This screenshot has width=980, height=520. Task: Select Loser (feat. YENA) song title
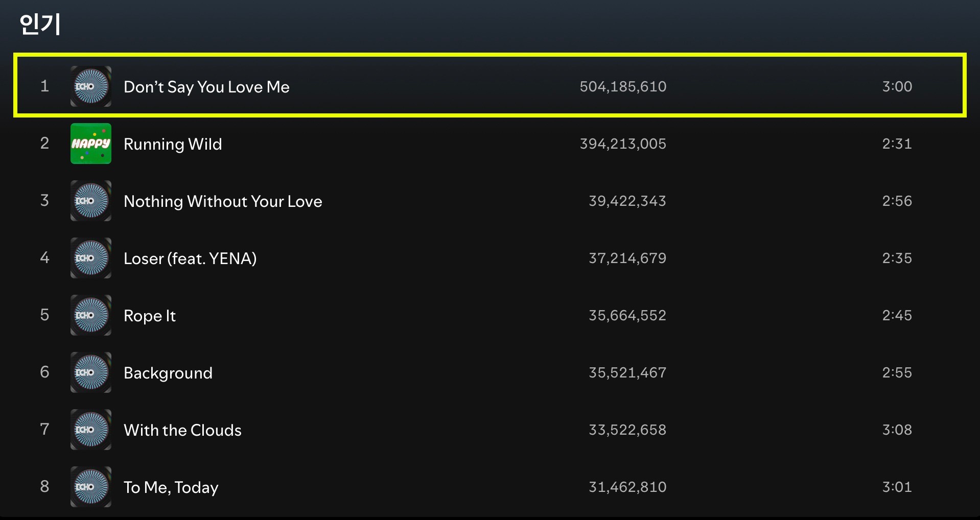coord(190,258)
